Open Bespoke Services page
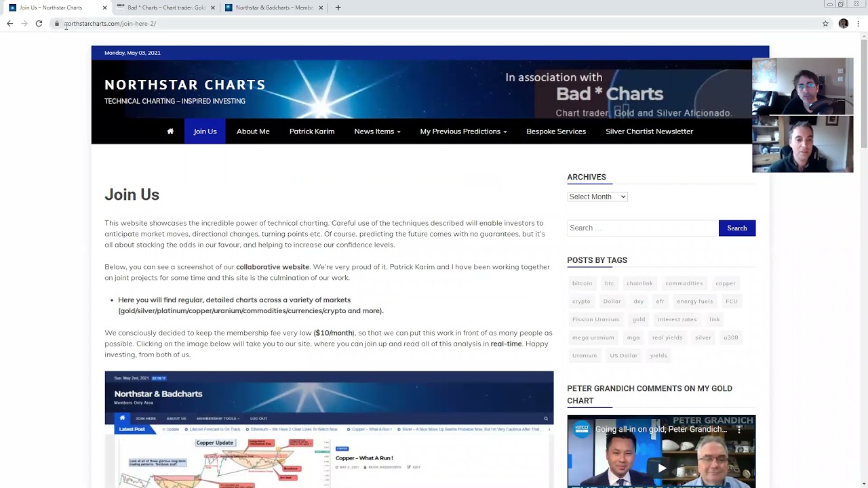The height and width of the screenshot is (488, 868). 556,131
